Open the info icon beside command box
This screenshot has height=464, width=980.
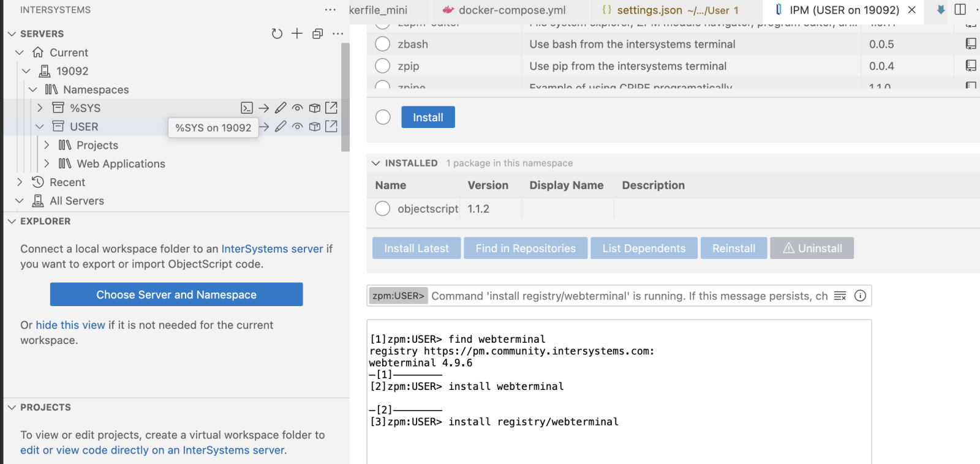[861, 296]
